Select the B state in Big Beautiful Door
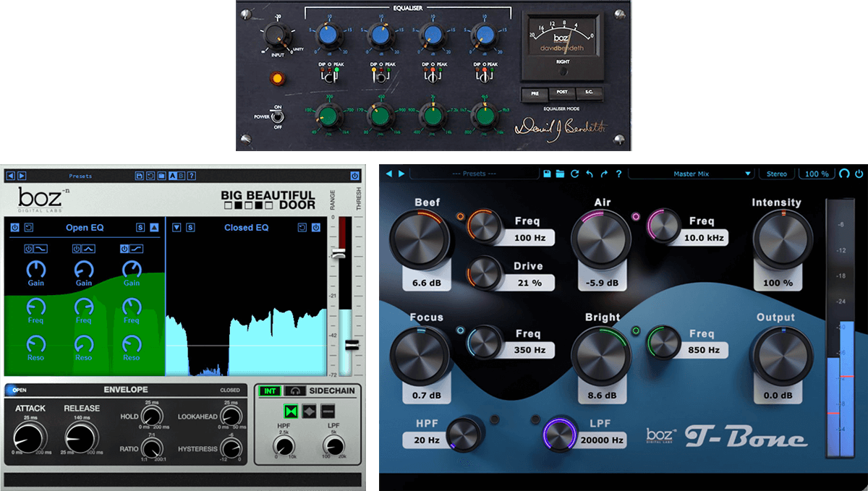 [x=181, y=176]
